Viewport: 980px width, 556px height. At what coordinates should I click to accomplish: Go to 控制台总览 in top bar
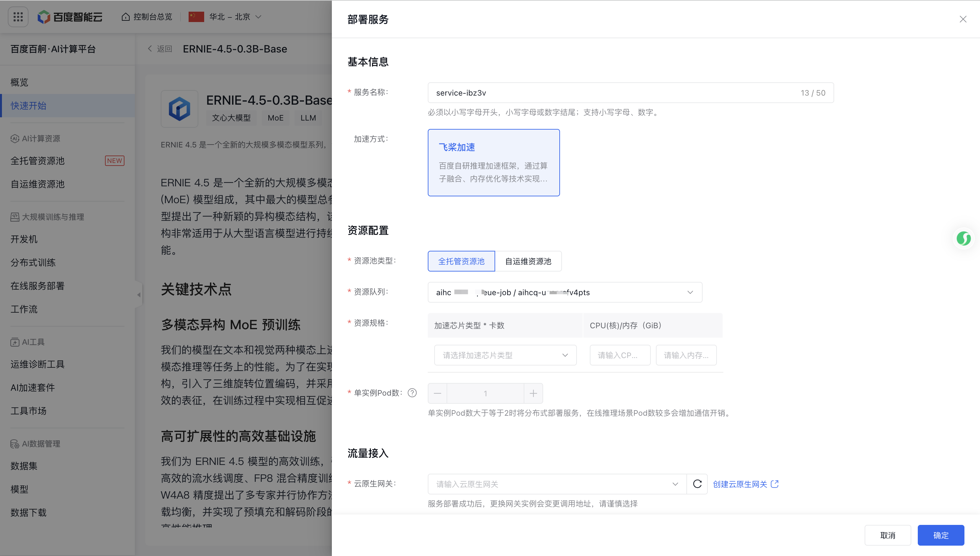click(147, 17)
